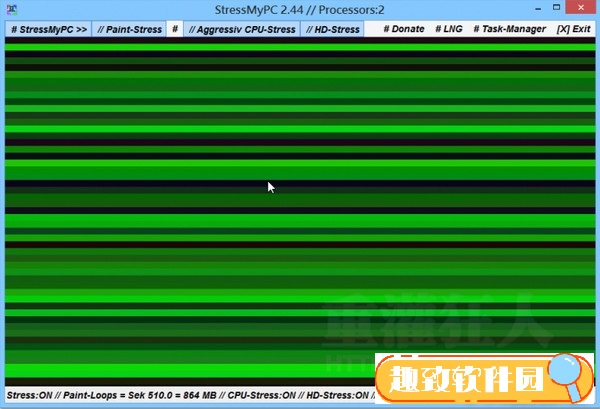Screen dimensions: 600x409
Task: Open the # LNG language menu
Action: (x=449, y=29)
